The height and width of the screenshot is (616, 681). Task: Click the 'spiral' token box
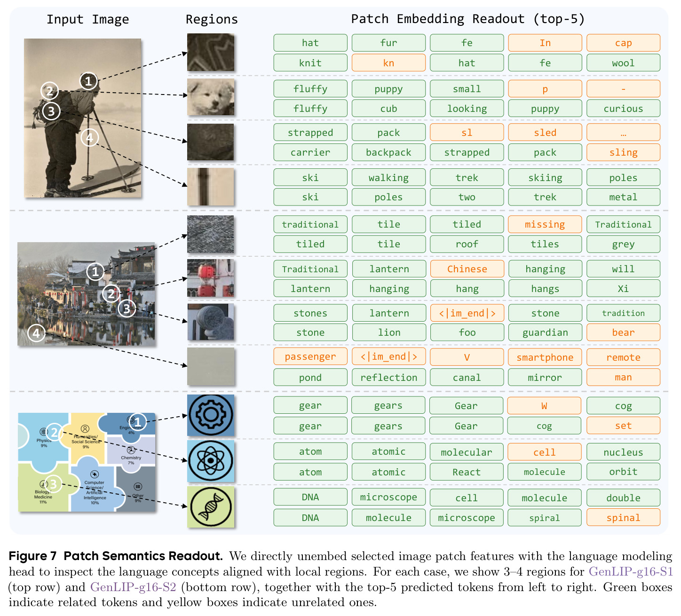pos(545,518)
